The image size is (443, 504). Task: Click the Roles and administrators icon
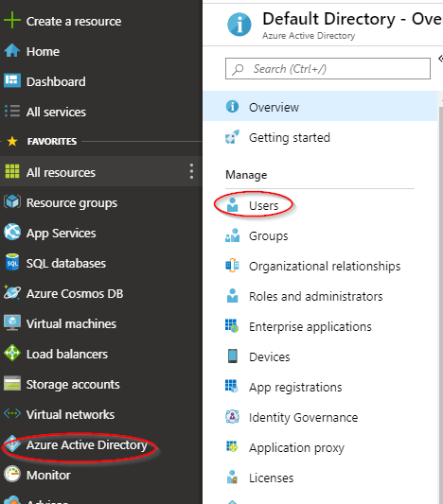pos(232,295)
